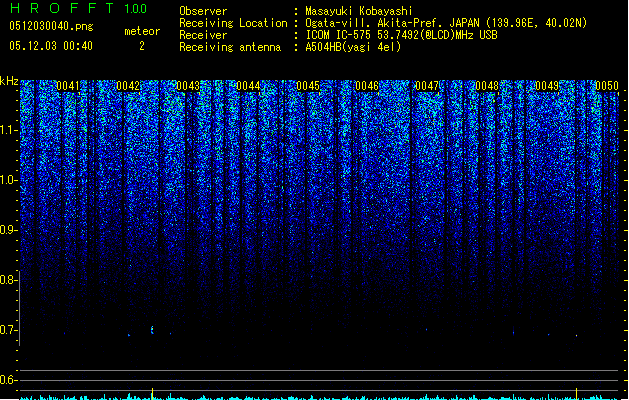The width and height of the screenshot is (629, 400).
Task: Select the file name 0512030040.png
Action: (x=51, y=27)
